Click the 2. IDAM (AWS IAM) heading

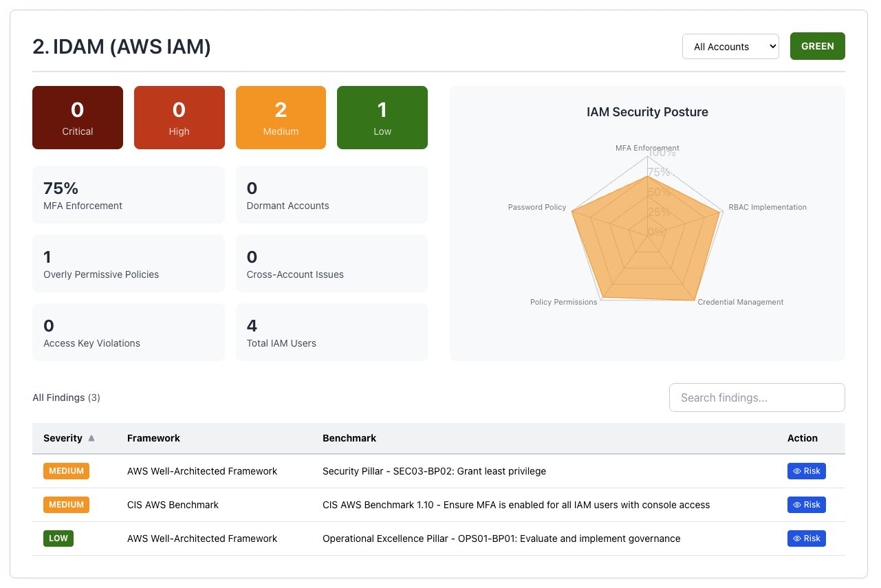coord(122,47)
